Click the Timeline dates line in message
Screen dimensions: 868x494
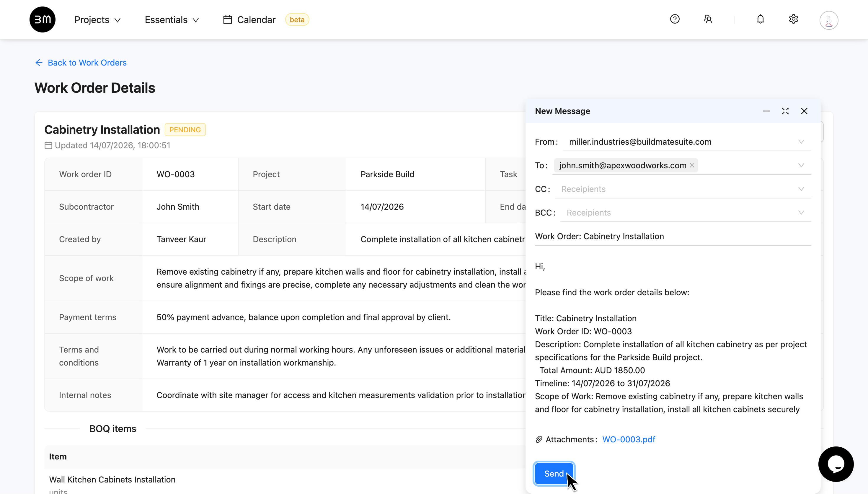coord(602,383)
